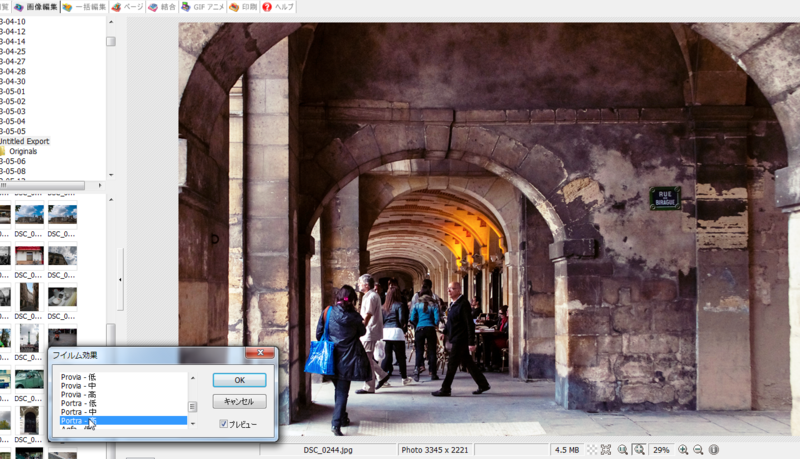Open the 印刷 print tab
The image size is (800, 459).
(243, 7)
